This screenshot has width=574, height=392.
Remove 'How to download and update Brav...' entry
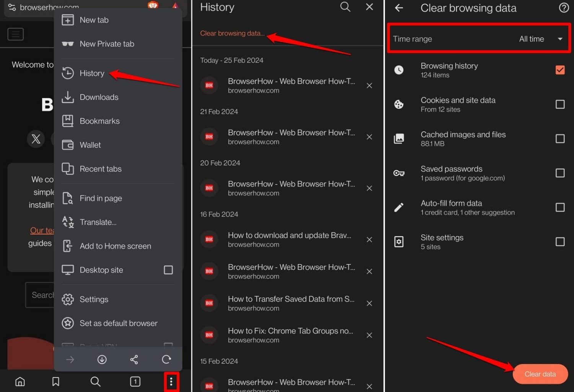tap(369, 240)
